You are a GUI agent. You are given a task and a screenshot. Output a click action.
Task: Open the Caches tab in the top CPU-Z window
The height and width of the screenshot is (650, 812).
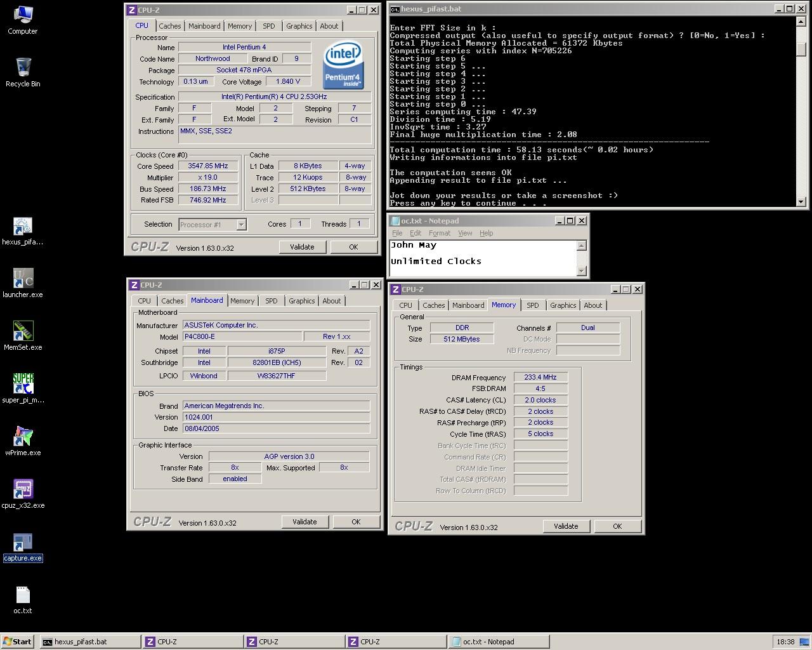pyautogui.click(x=169, y=26)
